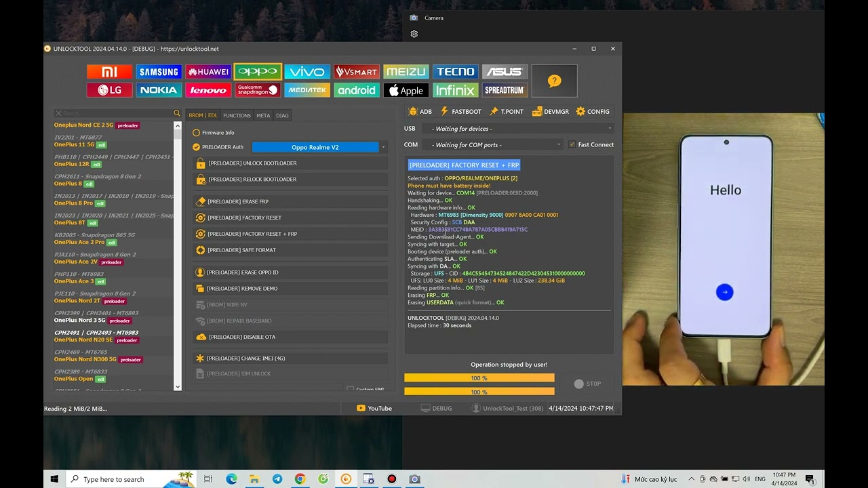Open Telegram from the taskbar
This screenshot has width=868, height=488.
(x=277, y=479)
